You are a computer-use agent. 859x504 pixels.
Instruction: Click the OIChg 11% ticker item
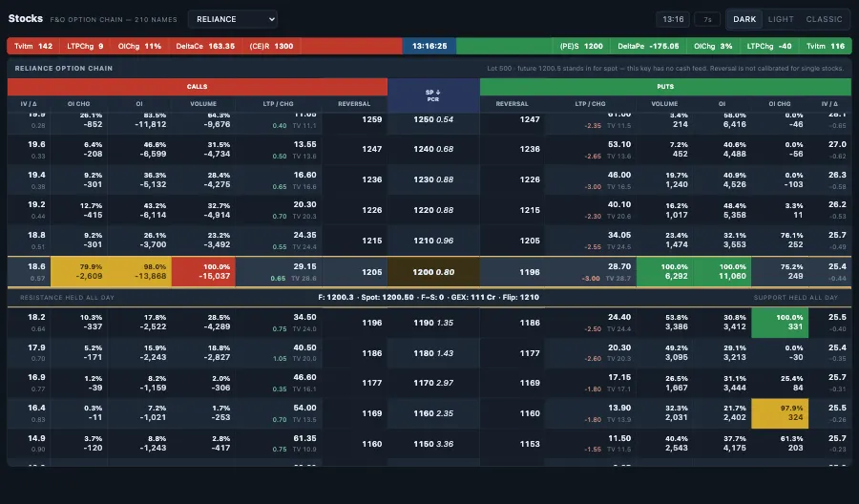click(139, 46)
